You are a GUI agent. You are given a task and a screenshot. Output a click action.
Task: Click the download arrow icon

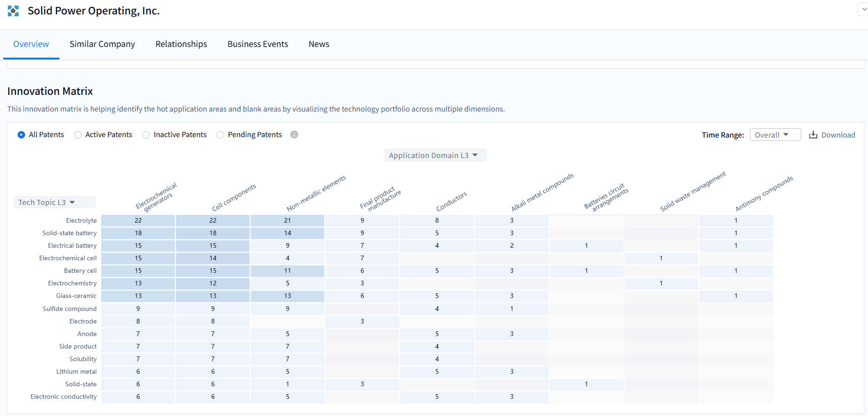813,135
